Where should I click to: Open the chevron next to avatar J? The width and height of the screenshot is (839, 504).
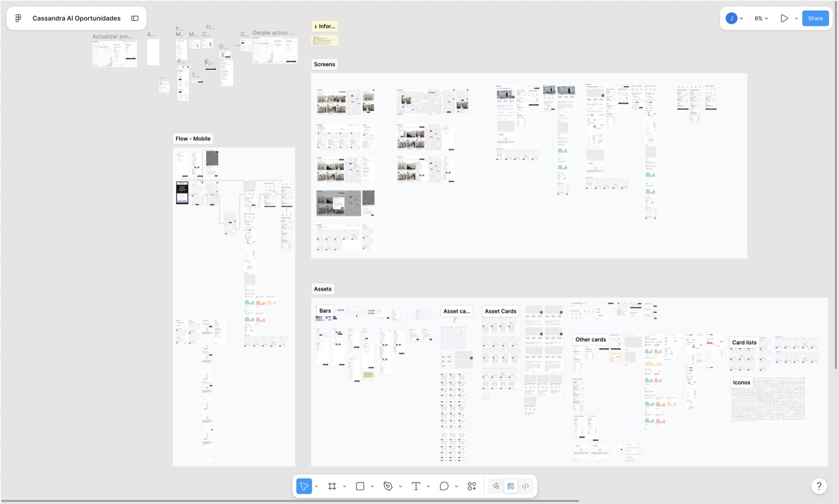[x=741, y=19]
